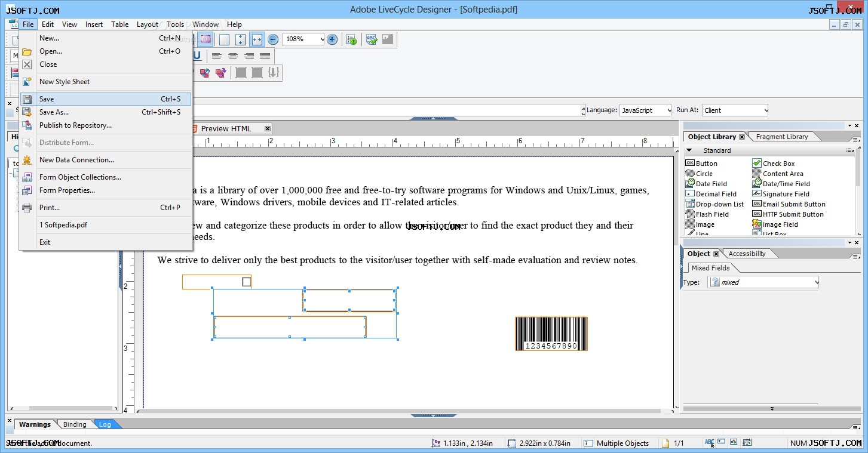The height and width of the screenshot is (453, 868).
Task: Select the Preview HTML tab
Action: [226, 128]
